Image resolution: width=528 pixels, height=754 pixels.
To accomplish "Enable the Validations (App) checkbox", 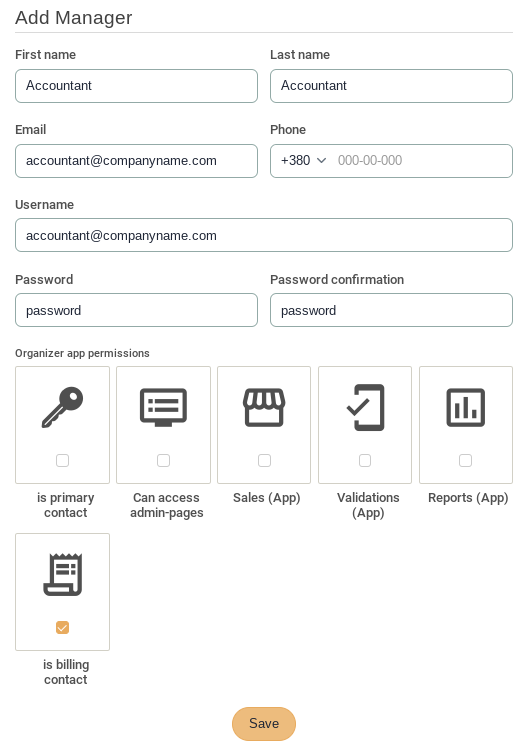I will pos(365,460).
